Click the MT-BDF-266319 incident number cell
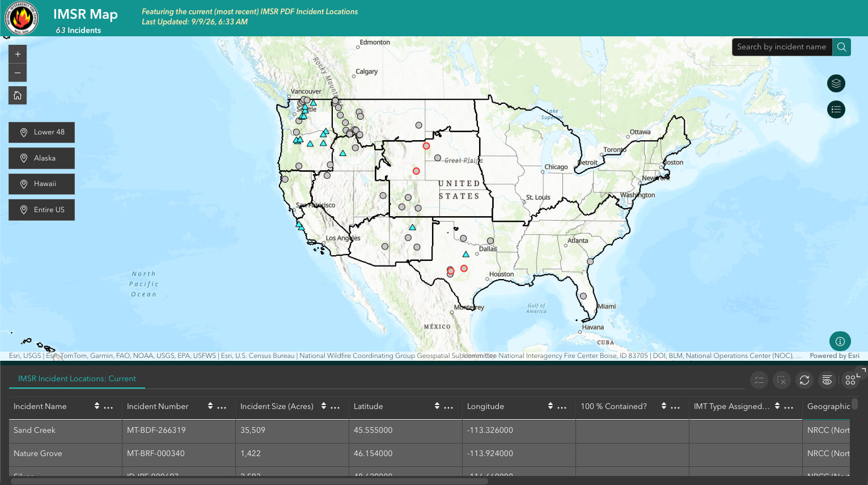Screen dimensions: 868x485 (x=179, y=430)
